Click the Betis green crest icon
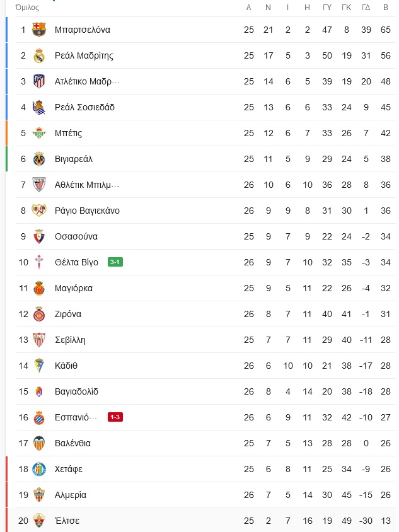This screenshot has width=399, height=532. tap(39, 133)
